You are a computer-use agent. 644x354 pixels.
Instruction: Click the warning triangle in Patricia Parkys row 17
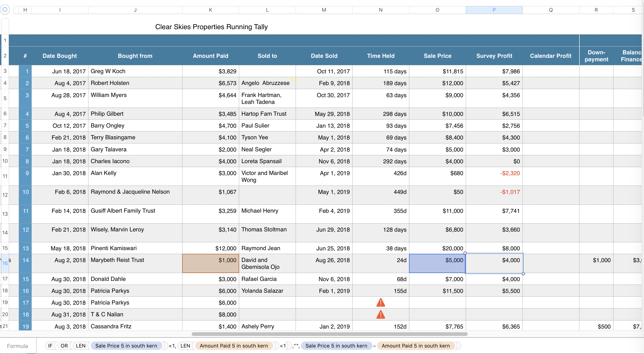pyautogui.click(x=381, y=303)
